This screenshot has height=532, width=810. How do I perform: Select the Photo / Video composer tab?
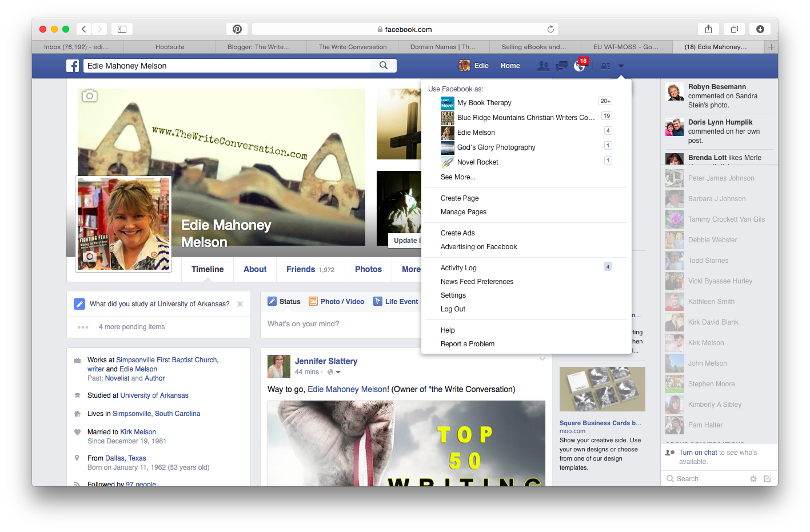337,302
